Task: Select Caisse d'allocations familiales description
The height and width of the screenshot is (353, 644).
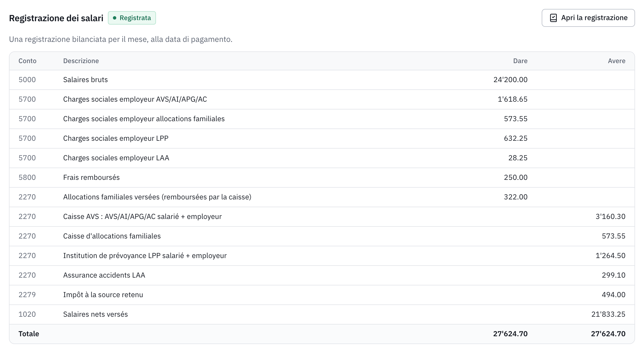Action: (x=112, y=236)
